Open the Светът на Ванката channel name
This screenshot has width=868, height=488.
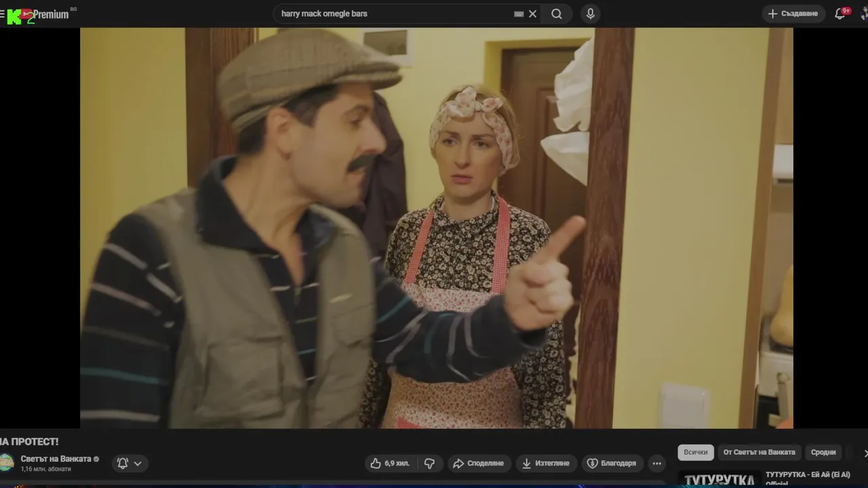[56, 459]
